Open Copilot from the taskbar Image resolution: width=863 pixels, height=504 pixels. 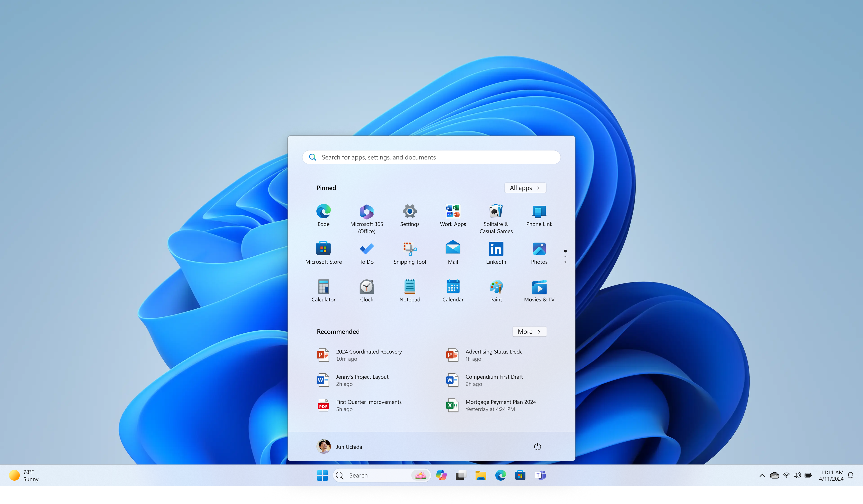pos(441,475)
